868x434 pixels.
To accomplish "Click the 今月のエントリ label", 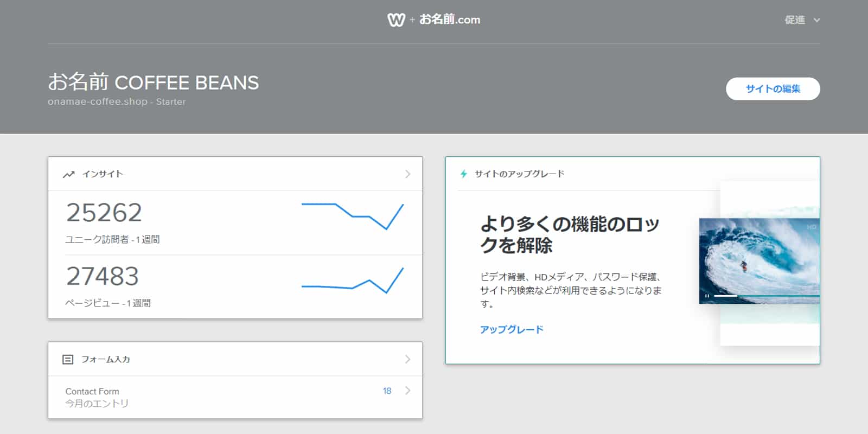I will tap(97, 404).
